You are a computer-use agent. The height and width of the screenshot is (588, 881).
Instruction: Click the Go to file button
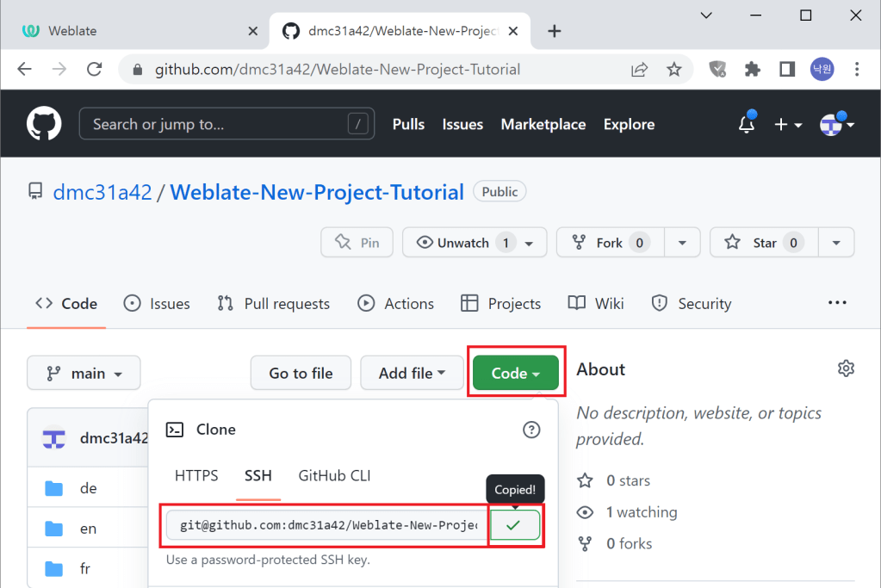301,374
